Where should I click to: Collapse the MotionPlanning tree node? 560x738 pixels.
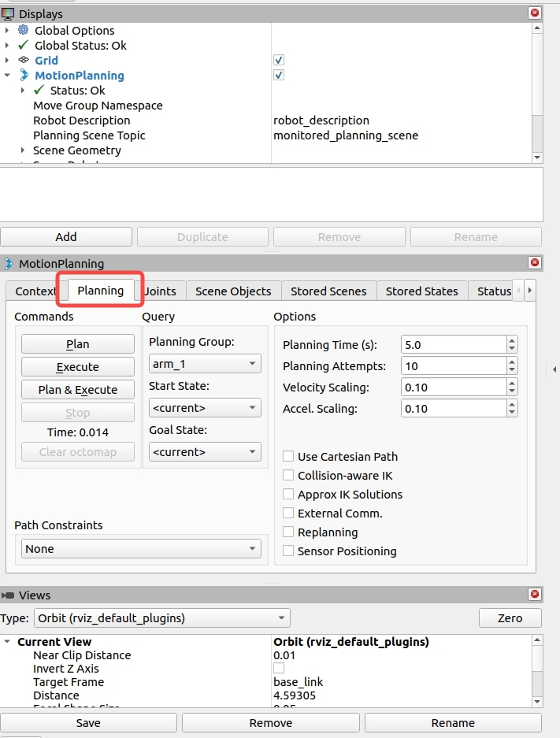coord(6,76)
